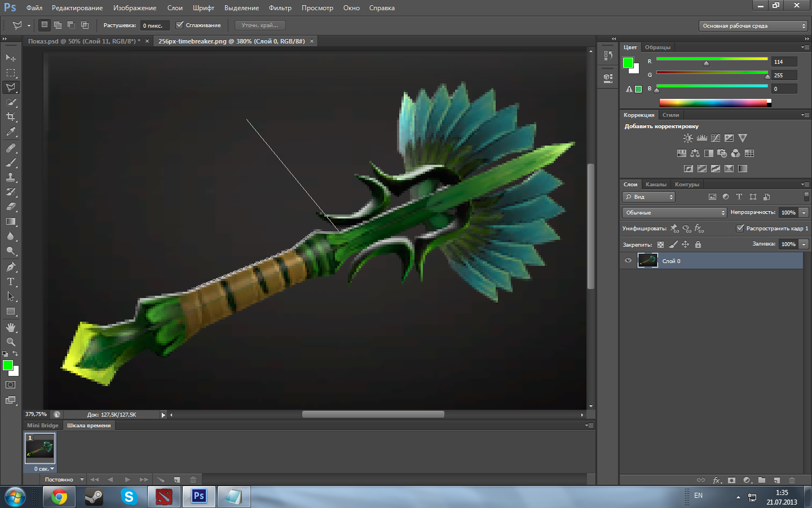Image resolution: width=812 pixels, height=508 pixels.
Task: Click the Растушевка feather input field
Action: [155, 25]
